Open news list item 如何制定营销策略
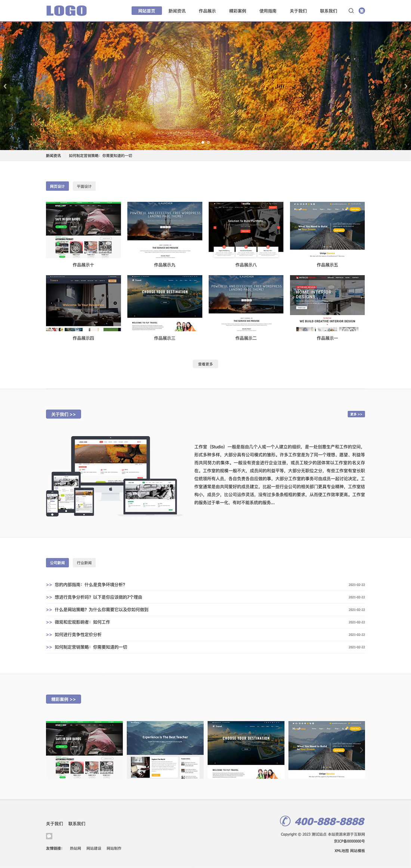Image resolution: width=411 pixels, height=868 pixels. pyautogui.click(x=91, y=647)
